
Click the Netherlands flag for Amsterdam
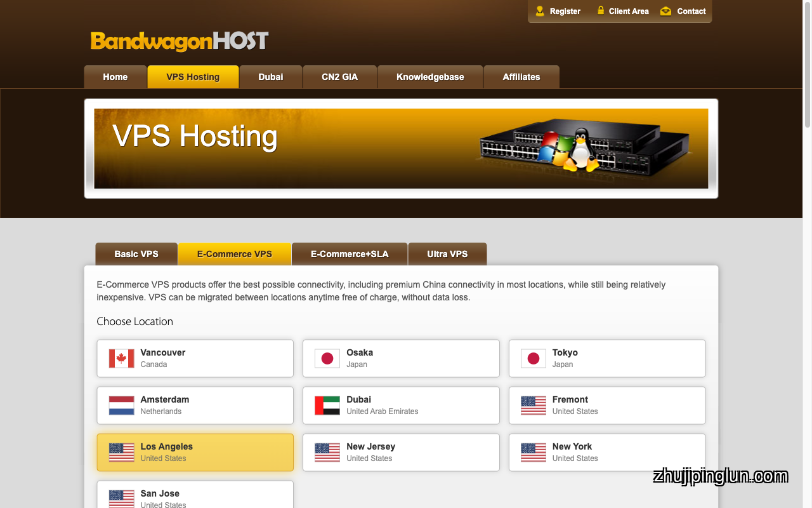(121, 405)
